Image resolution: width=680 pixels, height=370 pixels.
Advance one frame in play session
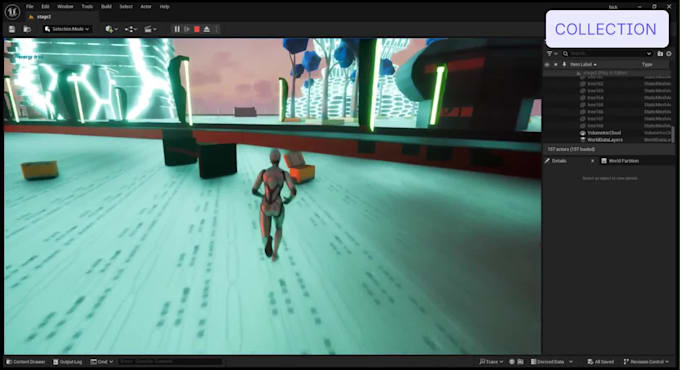click(187, 29)
